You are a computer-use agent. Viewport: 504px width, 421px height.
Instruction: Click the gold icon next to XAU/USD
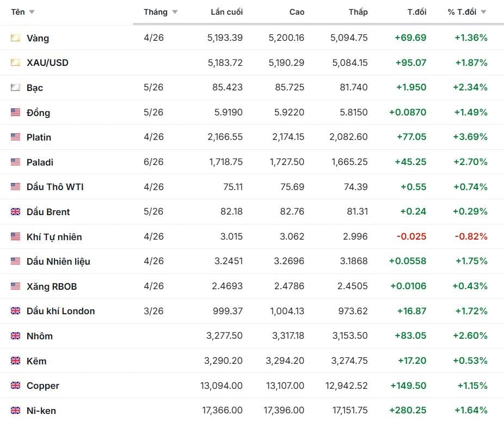pyautogui.click(x=15, y=63)
